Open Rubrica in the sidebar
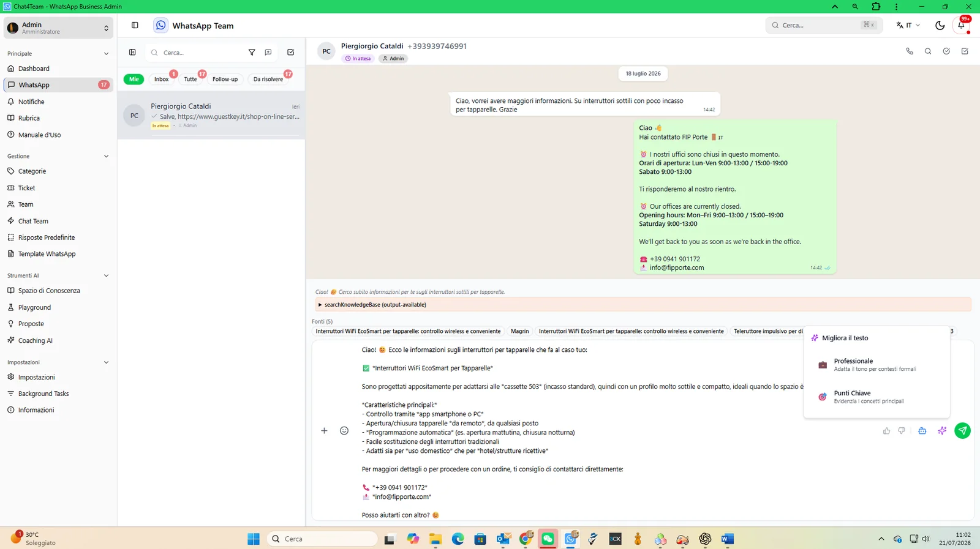The width and height of the screenshot is (980, 549). (58, 118)
